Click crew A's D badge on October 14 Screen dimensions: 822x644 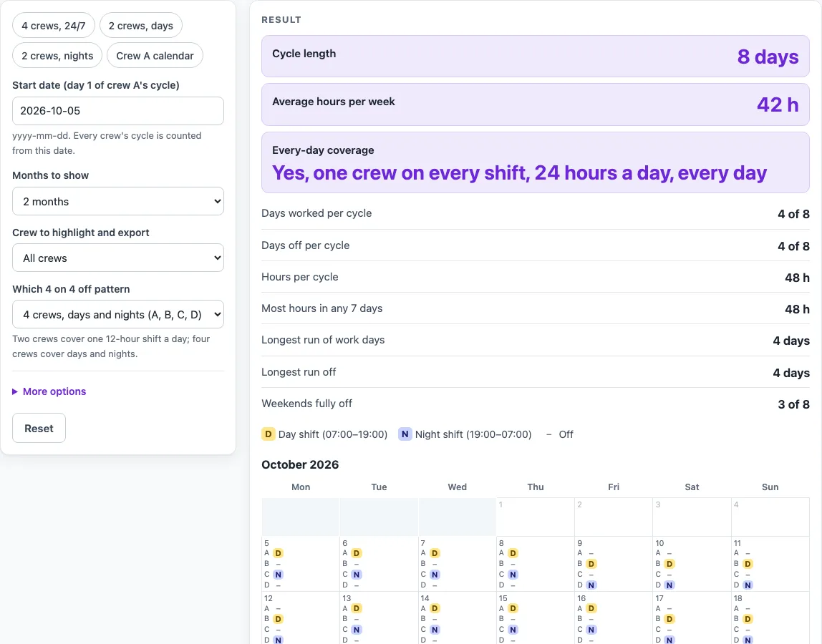(435, 608)
